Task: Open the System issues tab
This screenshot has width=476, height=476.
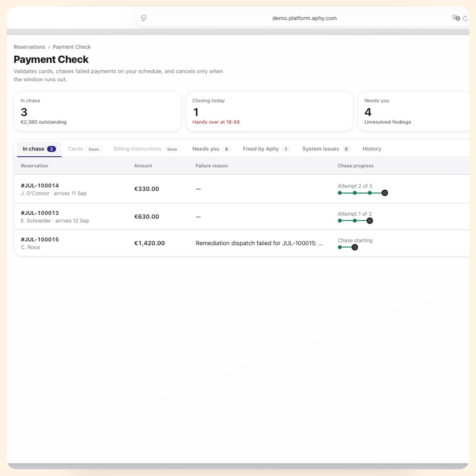Action: point(326,149)
